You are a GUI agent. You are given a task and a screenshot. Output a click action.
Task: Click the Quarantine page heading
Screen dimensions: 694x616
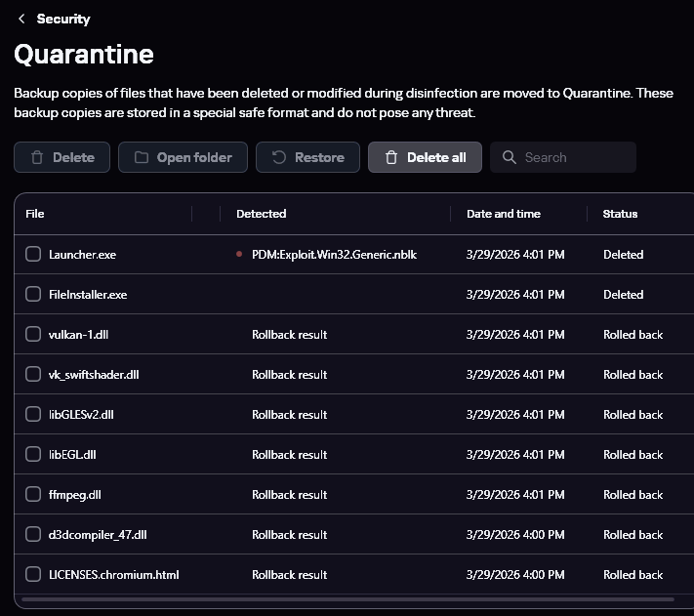point(84,55)
